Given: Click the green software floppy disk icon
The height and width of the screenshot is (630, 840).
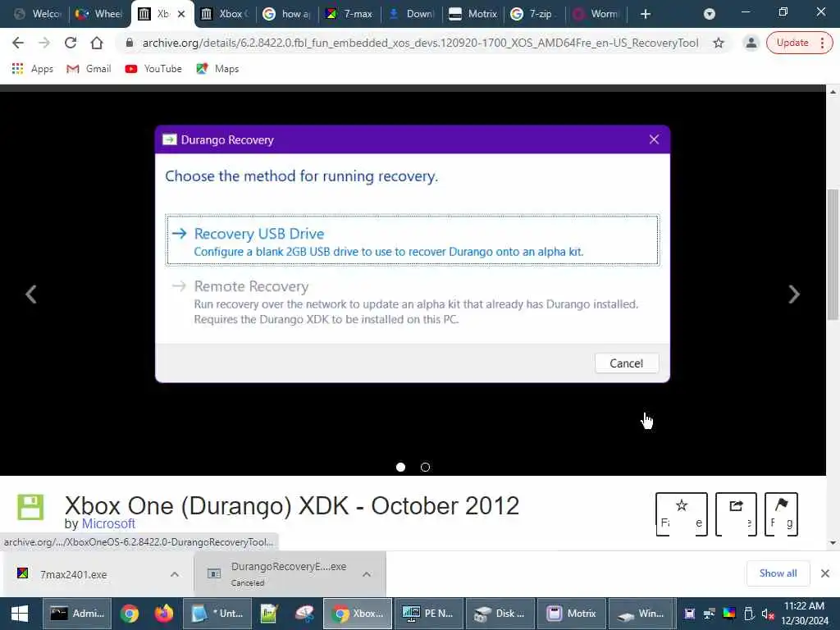Looking at the screenshot, I should coord(30,507).
